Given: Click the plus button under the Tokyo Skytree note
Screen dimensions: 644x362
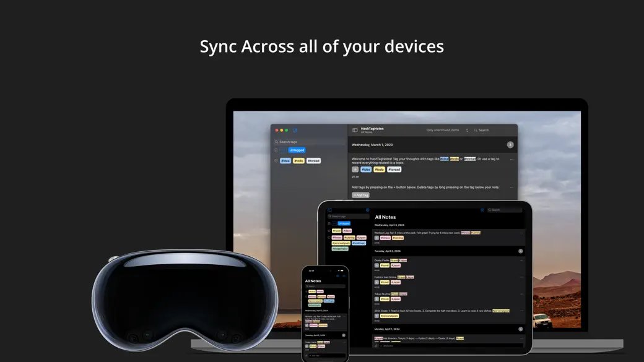Looking at the screenshot, I should point(376,300).
